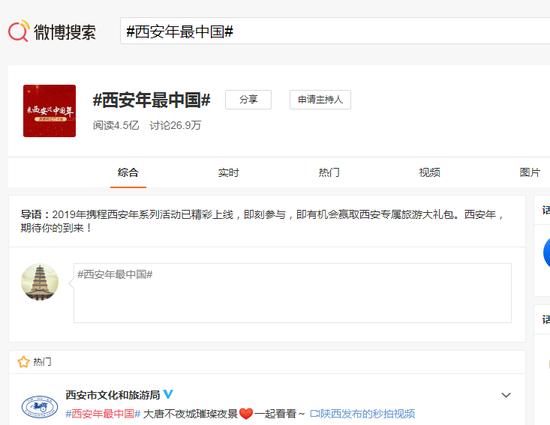Image resolution: width=550 pixels, height=425 pixels.
Task: Click the pagoda user avatar
Action: click(x=40, y=282)
